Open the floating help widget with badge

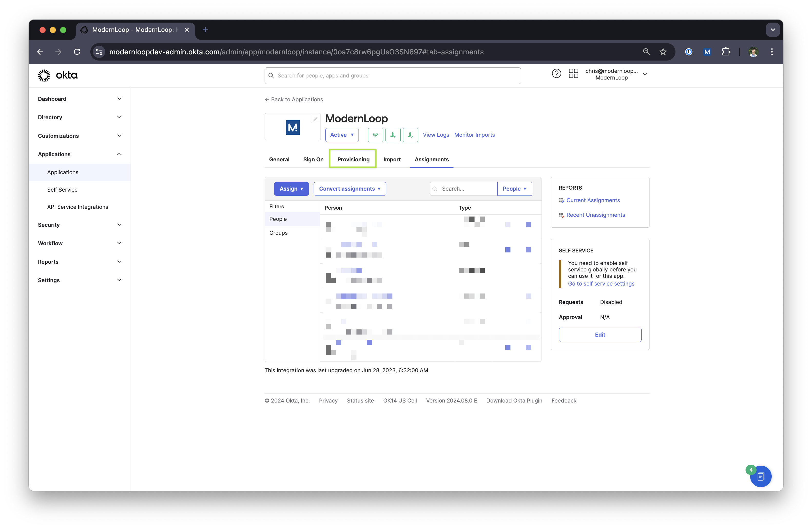(760, 476)
